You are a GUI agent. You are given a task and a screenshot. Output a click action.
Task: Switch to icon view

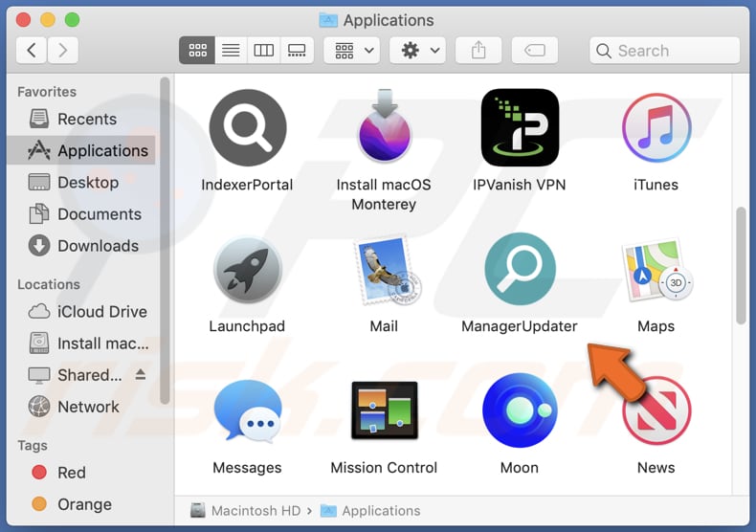point(197,50)
